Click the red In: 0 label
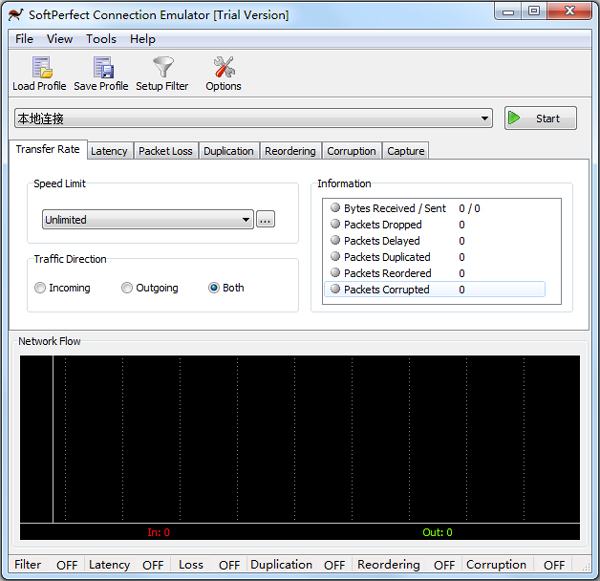This screenshot has height=581, width=600. pyautogui.click(x=159, y=532)
